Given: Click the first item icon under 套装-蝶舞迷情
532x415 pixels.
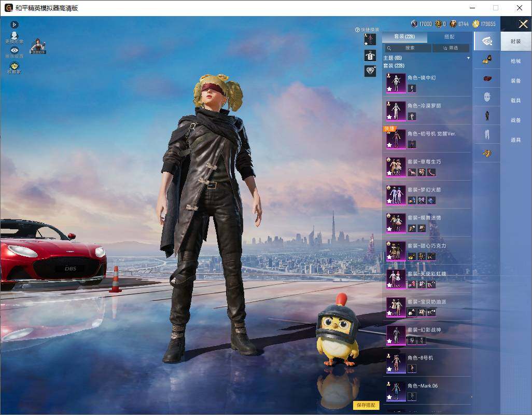Looking at the screenshot, I should [x=412, y=228].
